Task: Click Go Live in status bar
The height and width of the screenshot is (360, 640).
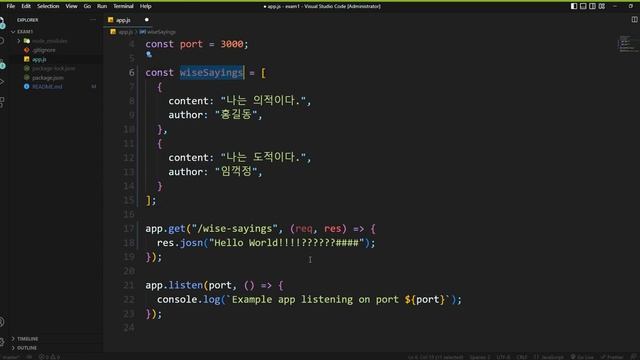Action: pyautogui.click(x=582, y=357)
